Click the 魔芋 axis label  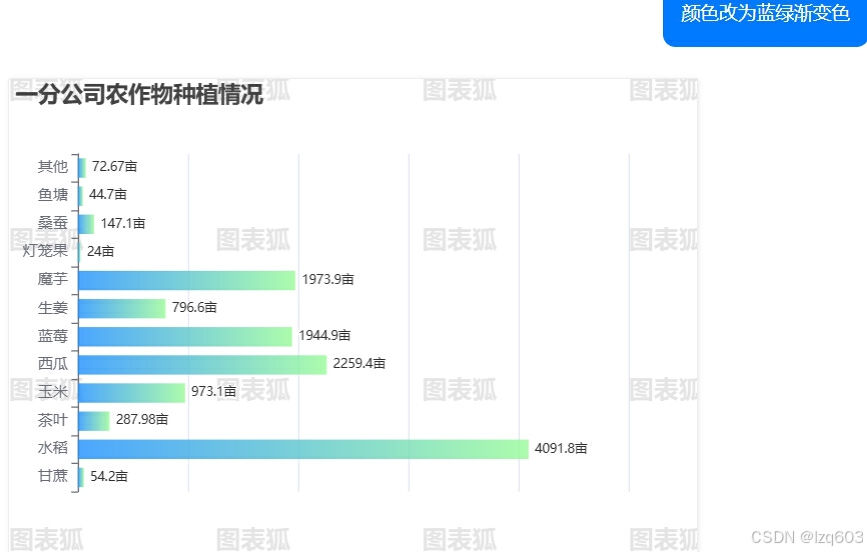53,279
